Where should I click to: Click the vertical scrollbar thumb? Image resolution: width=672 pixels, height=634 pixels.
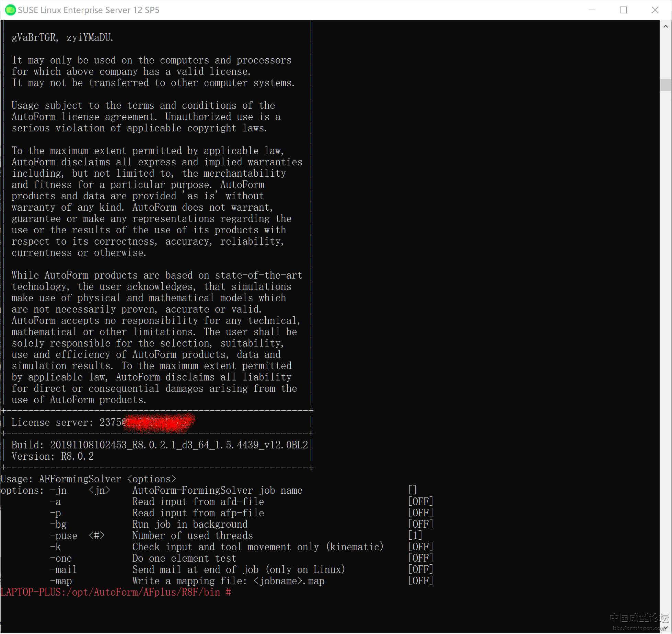[x=665, y=85]
